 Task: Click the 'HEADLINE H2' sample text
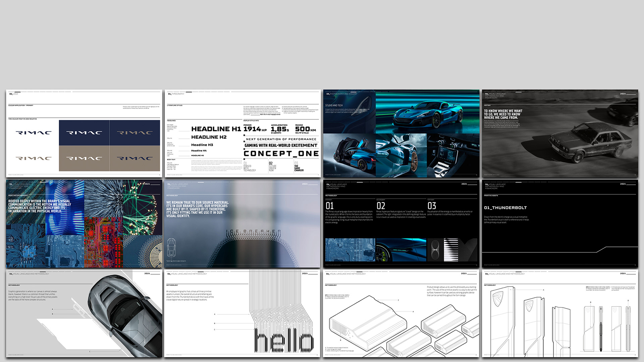[209, 137]
